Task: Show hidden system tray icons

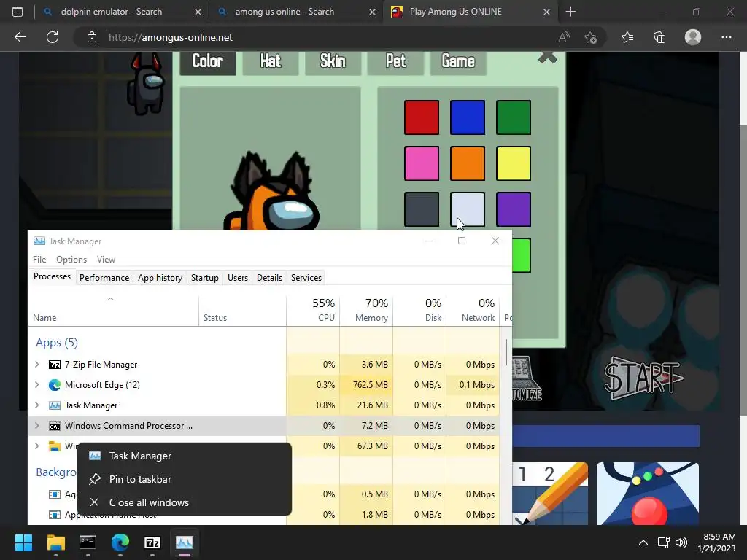Action: (643, 542)
